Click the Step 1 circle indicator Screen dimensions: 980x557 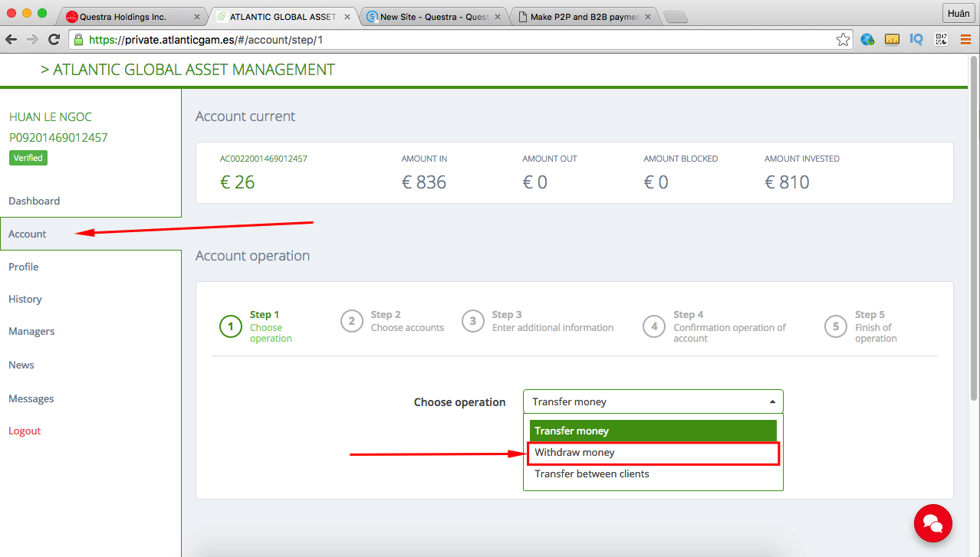tap(231, 326)
